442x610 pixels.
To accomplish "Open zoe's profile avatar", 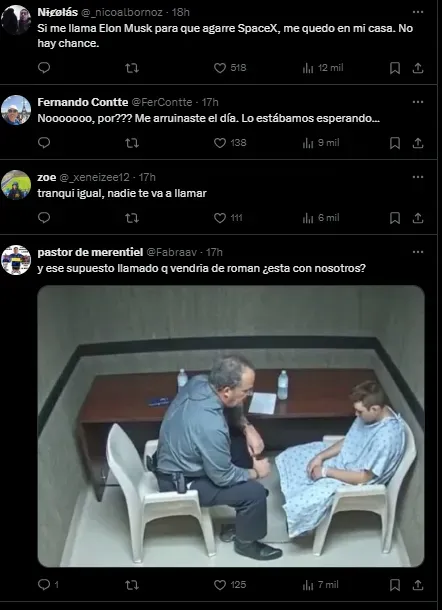I will tap(16, 185).
